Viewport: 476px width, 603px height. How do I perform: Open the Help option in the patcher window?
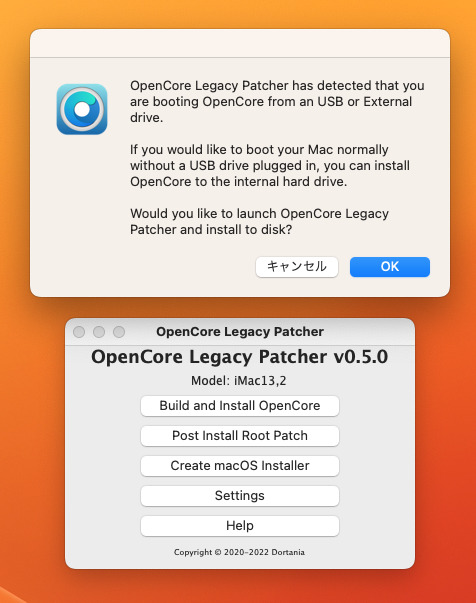pyautogui.click(x=240, y=526)
